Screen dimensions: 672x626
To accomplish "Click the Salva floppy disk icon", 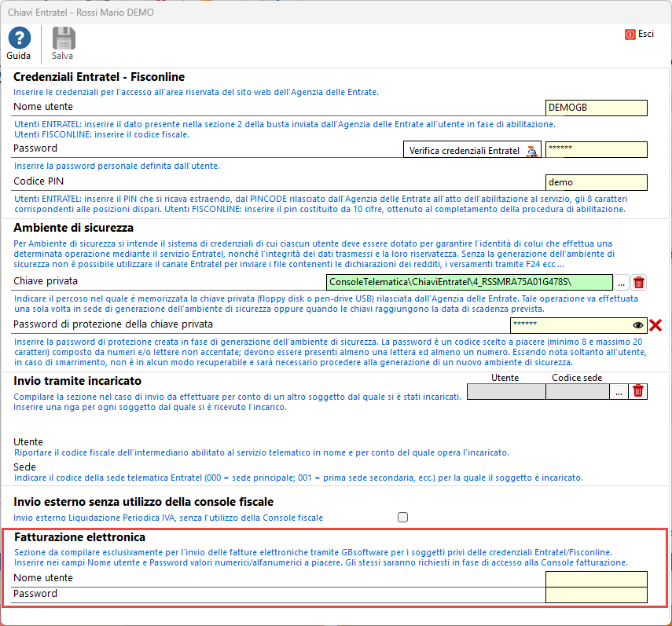I will (64, 38).
